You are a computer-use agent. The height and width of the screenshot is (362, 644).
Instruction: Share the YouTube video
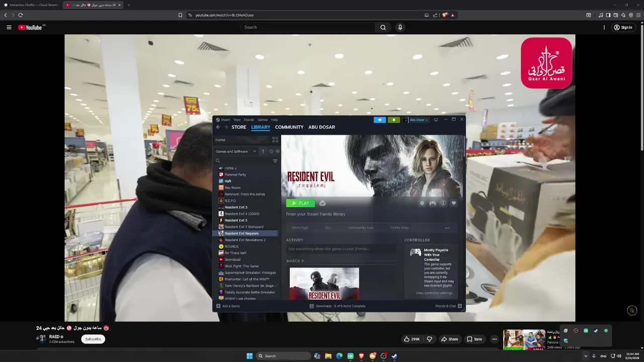tap(450, 339)
